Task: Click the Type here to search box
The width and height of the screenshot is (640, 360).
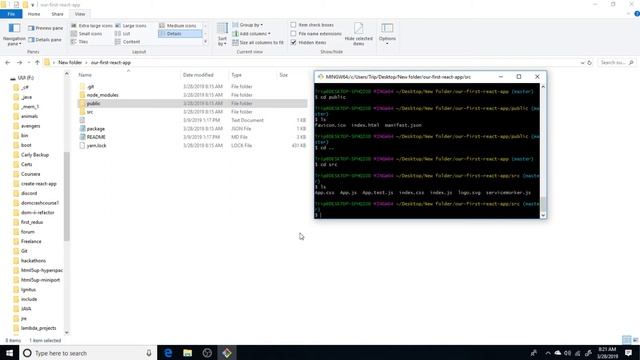Action: [88, 353]
